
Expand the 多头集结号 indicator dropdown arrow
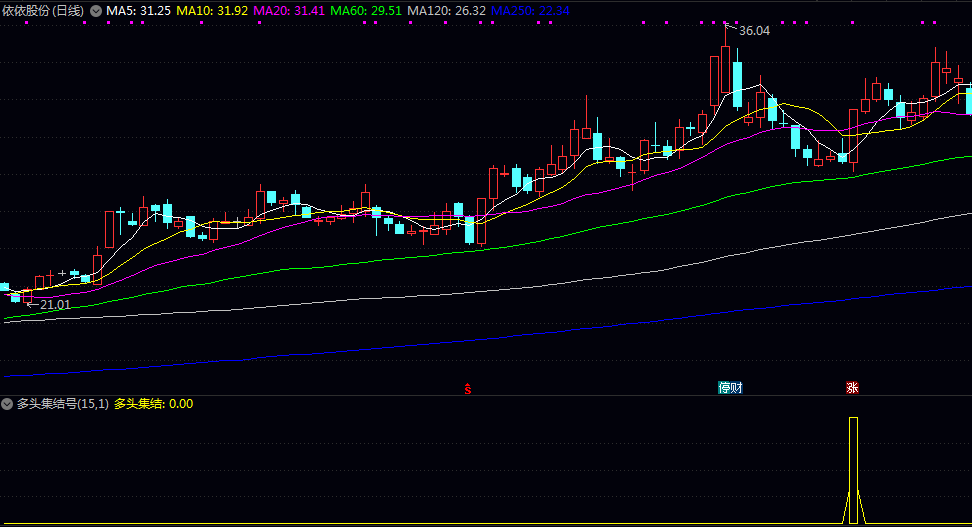click(8, 404)
